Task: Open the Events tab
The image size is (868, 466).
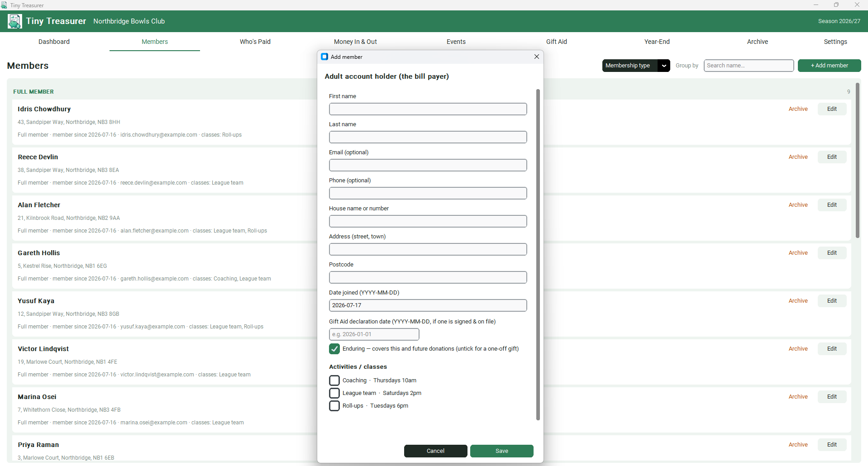Action: coord(456,42)
